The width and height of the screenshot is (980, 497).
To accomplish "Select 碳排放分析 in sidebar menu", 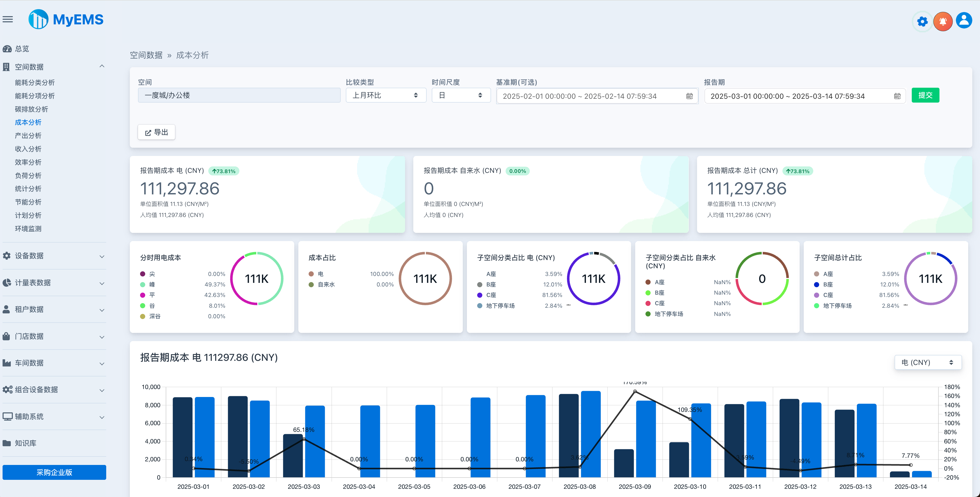I will click(x=31, y=109).
